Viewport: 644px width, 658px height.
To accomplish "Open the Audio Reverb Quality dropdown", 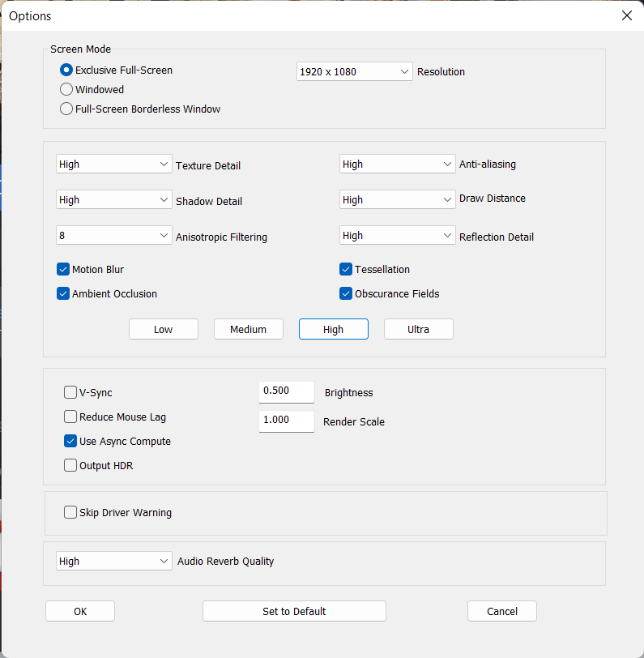I will click(x=113, y=561).
